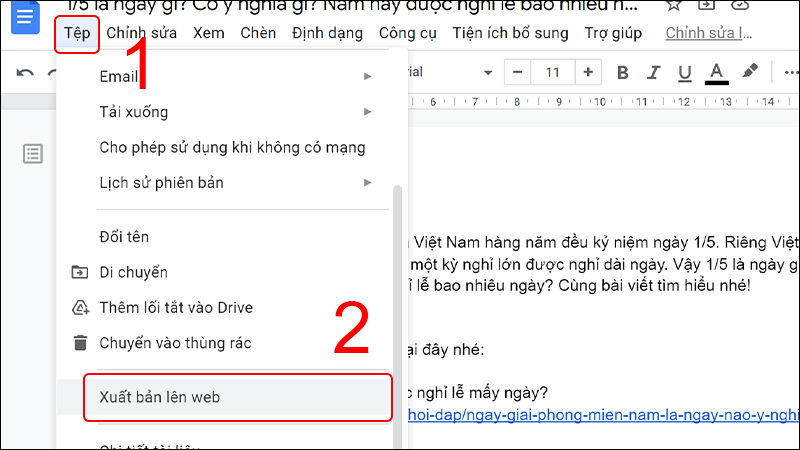Open the last edit 'Chỉnh sửa l...' link
The image size is (800, 450).
tap(709, 33)
